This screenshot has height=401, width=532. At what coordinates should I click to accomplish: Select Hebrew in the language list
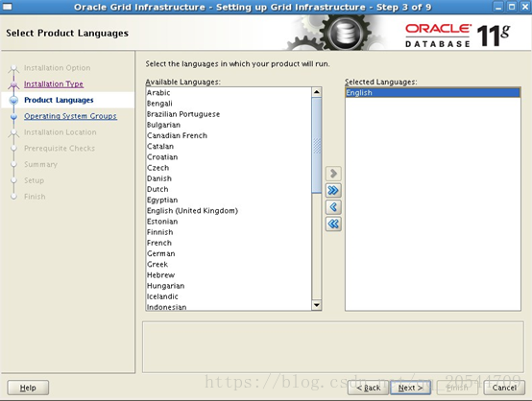[x=229, y=275]
